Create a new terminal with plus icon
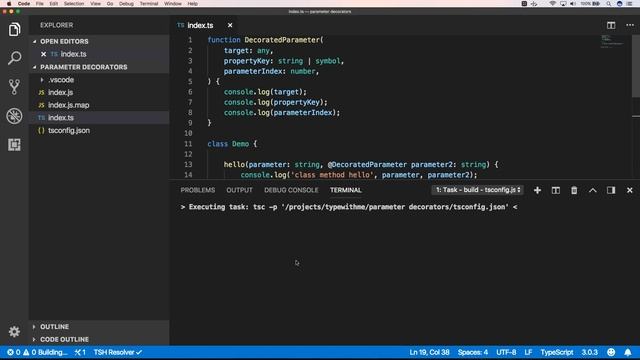This screenshot has width=640, height=360. 537,190
